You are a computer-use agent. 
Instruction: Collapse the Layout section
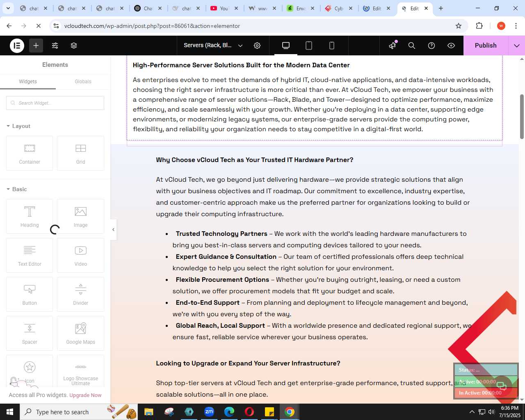click(18, 126)
